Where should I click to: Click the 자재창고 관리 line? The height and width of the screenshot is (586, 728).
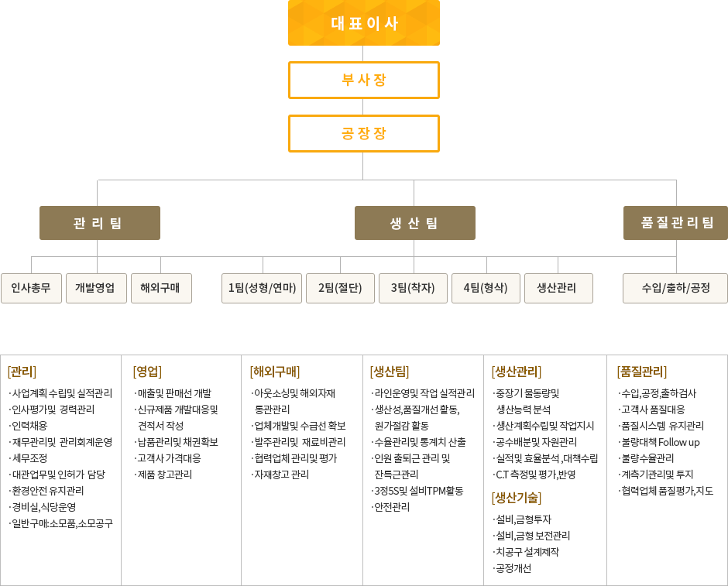point(280,475)
